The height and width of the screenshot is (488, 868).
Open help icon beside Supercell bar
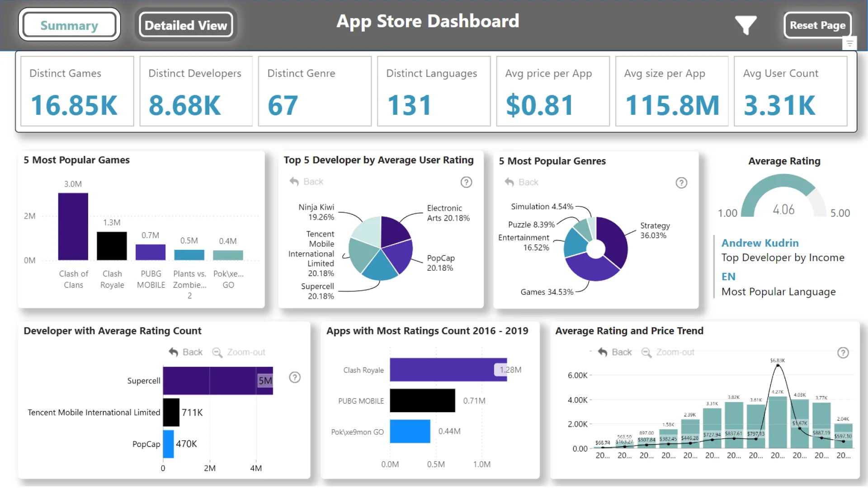tap(295, 377)
